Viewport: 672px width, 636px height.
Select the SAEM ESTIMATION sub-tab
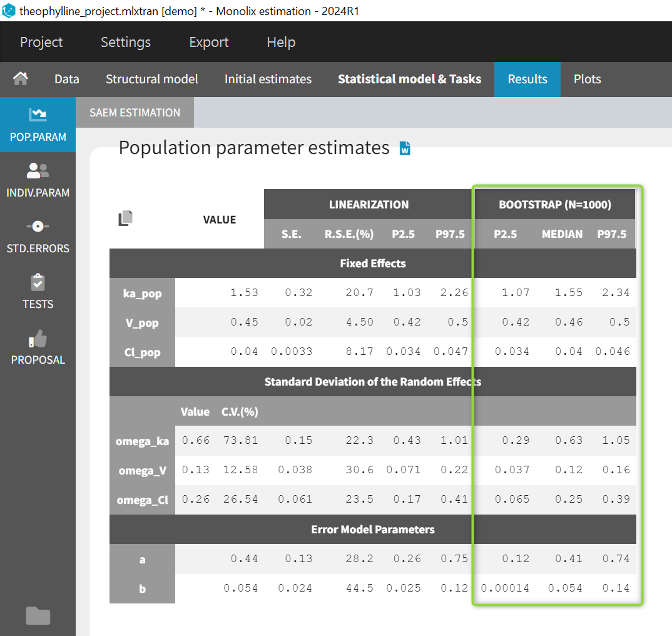[x=135, y=113]
